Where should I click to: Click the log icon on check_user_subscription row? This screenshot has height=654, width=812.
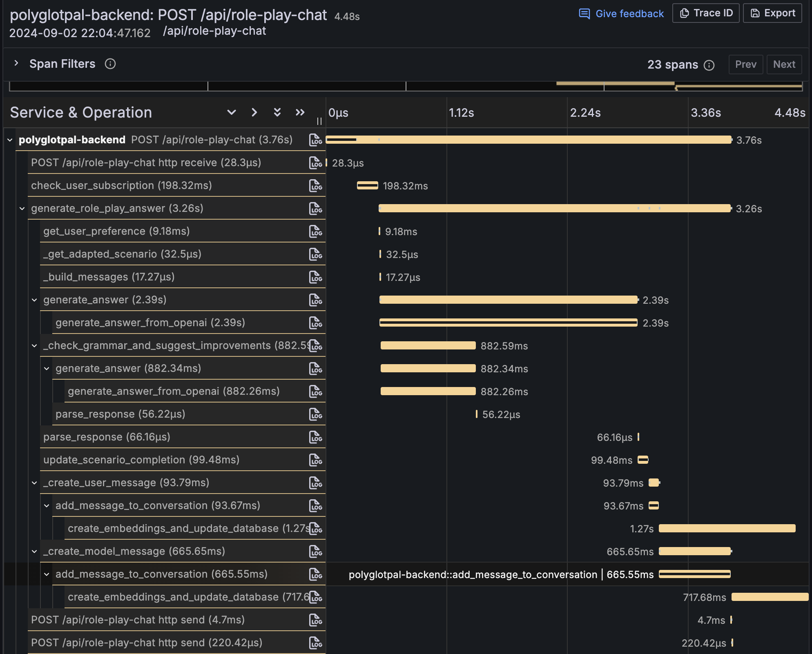[315, 186]
